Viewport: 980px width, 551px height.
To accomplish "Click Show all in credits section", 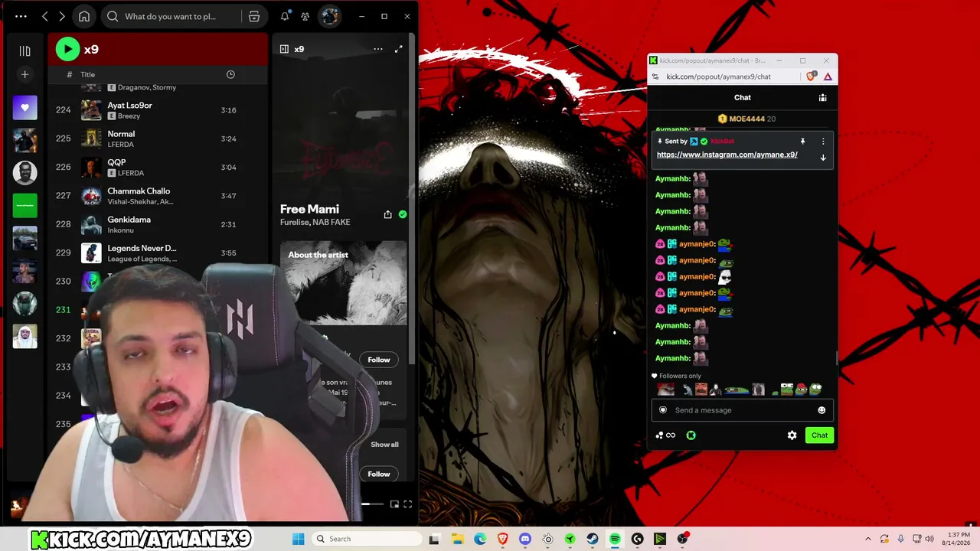I will click(x=384, y=445).
